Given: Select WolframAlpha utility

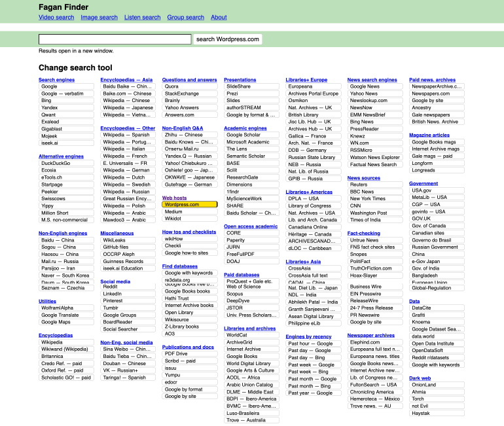Looking at the screenshot, I should point(66,308).
